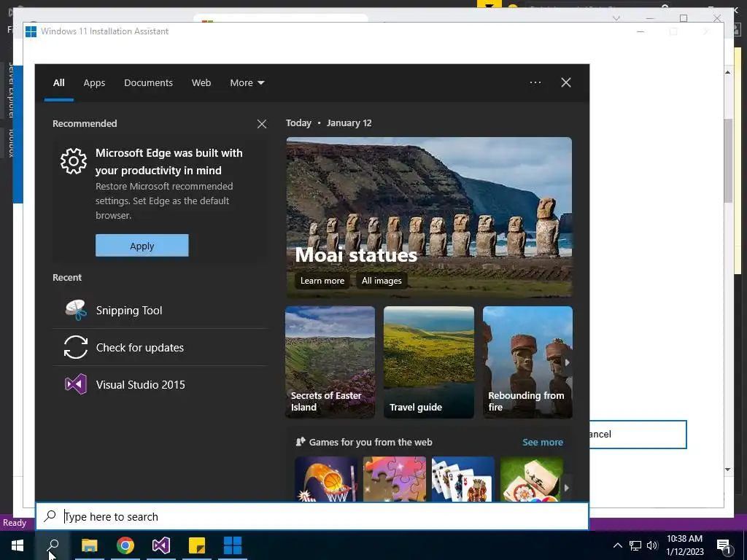Open Secrets of Easter Island card
The image size is (747, 560).
point(330,362)
